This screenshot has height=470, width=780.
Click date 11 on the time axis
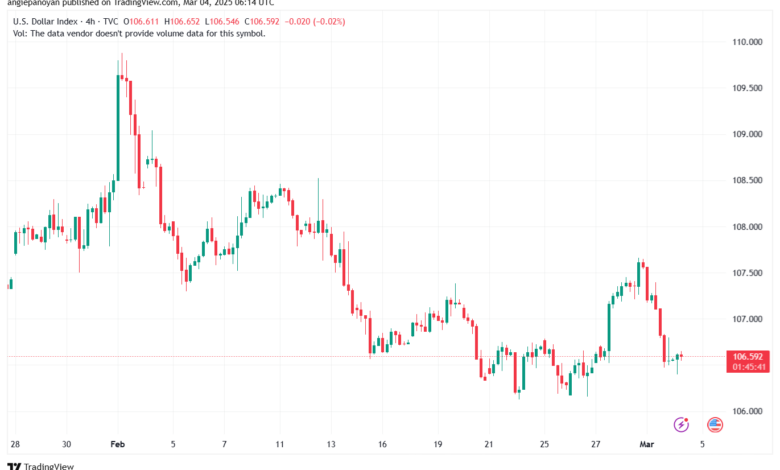280,444
